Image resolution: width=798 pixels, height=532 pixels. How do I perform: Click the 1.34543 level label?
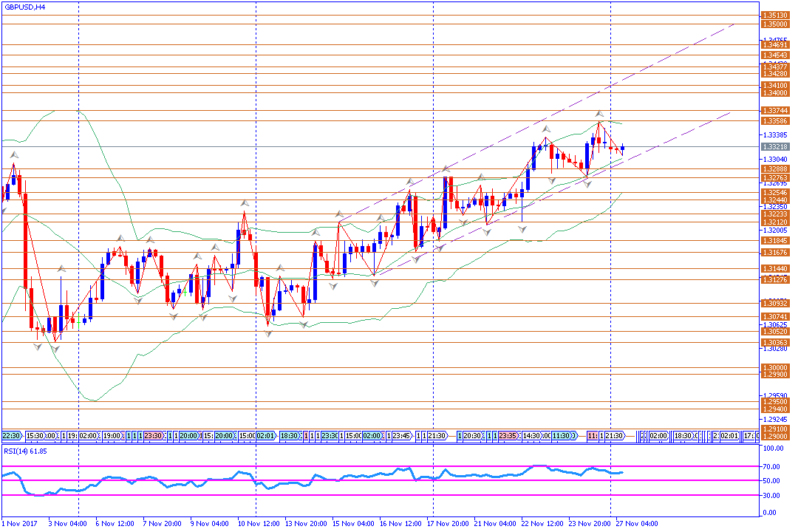(x=774, y=55)
